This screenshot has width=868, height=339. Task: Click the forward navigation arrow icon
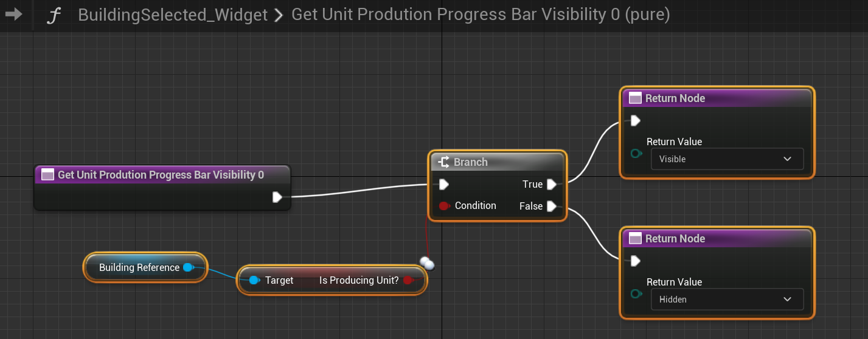(x=13, y=14)
